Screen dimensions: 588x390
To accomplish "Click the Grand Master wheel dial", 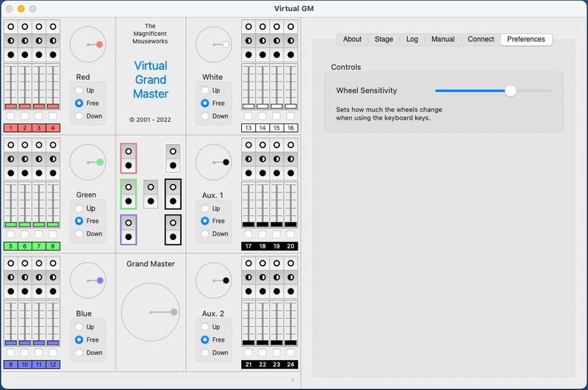I will [150, 312].
